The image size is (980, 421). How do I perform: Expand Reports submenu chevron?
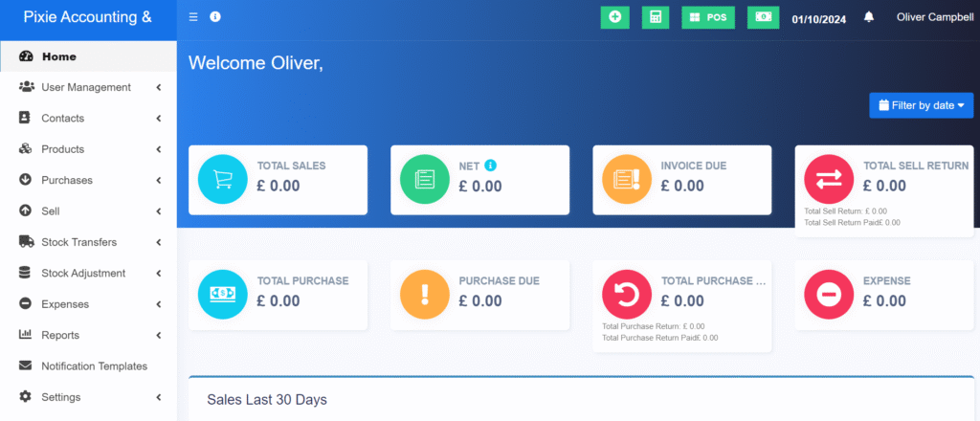click(x=159, y=336)
